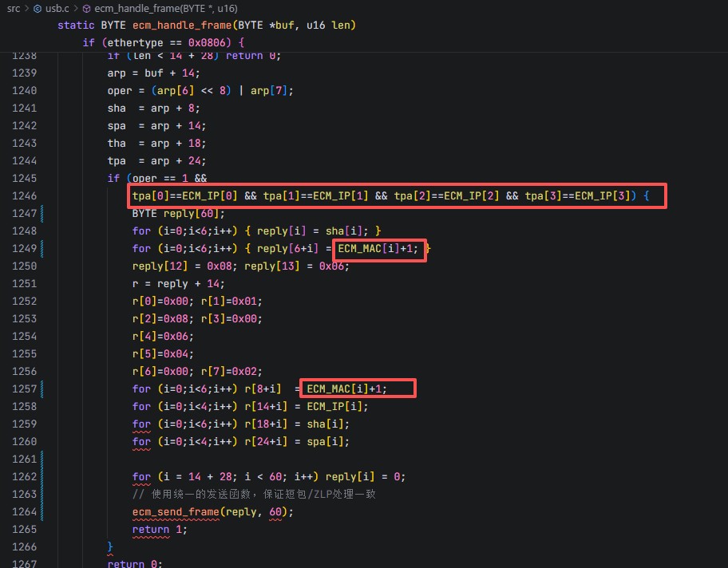The height and width of the screenshot is (568, 728).
Task: Click the sticky scroll function signature line
Action: 207,25
